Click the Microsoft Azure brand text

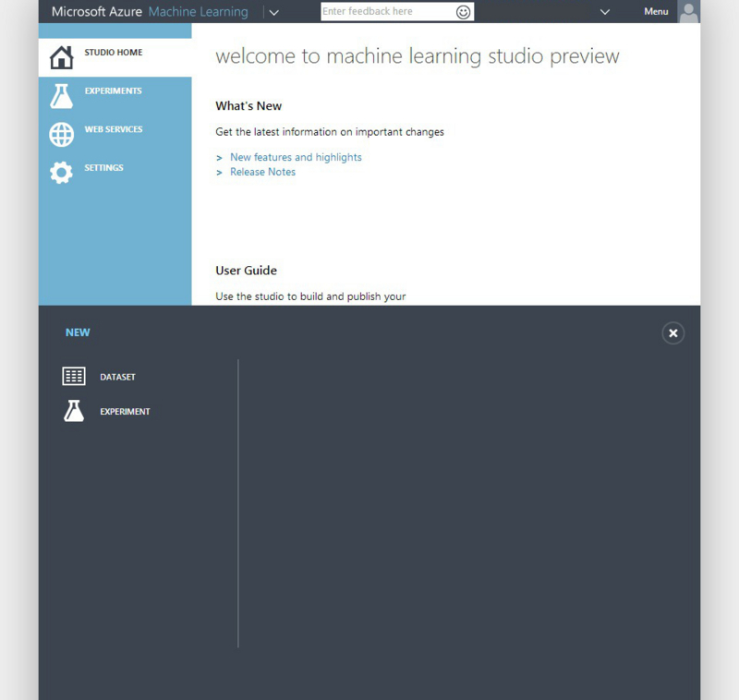point(97,11)
